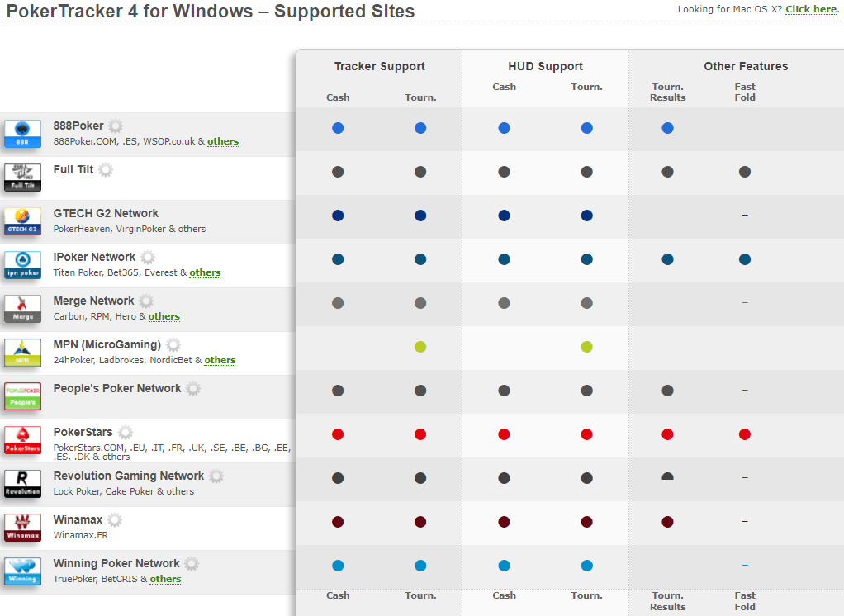
Task: Click the 'iPoker Network' site name
Action: point(94,257)
